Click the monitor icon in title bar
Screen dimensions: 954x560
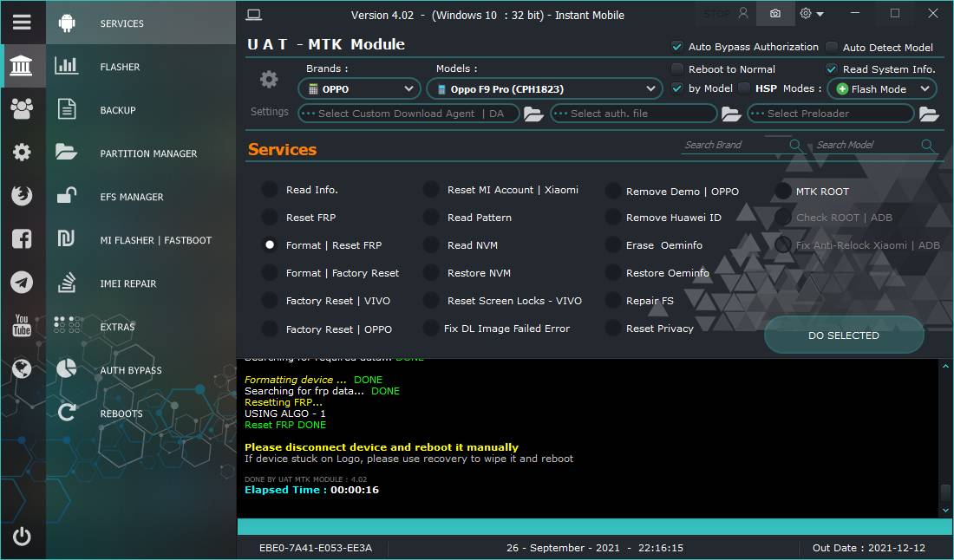click(x=254, y=16)
